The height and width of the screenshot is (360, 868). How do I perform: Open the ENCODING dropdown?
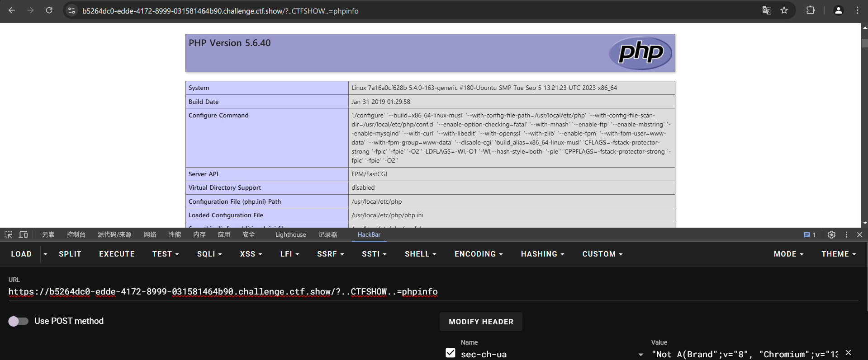478,254
